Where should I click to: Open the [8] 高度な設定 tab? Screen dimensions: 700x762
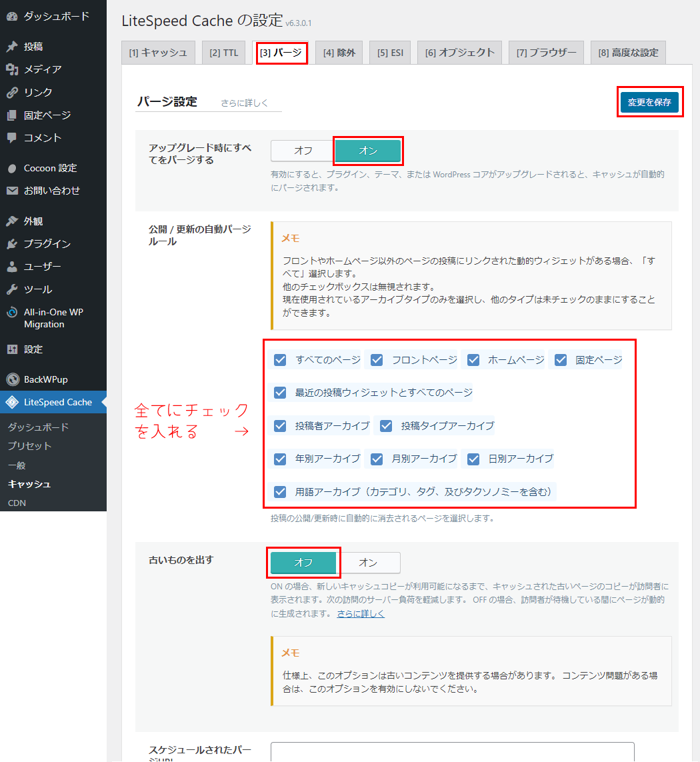627,53
